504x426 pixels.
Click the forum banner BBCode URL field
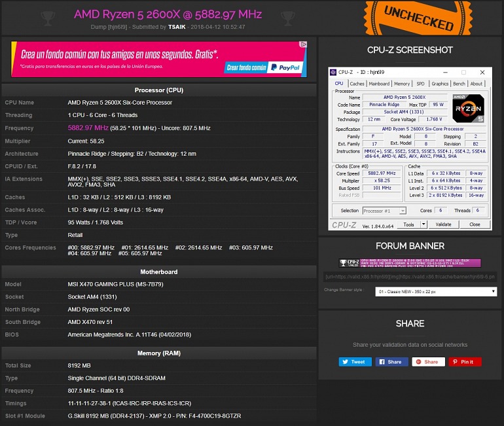coord(410,277)
